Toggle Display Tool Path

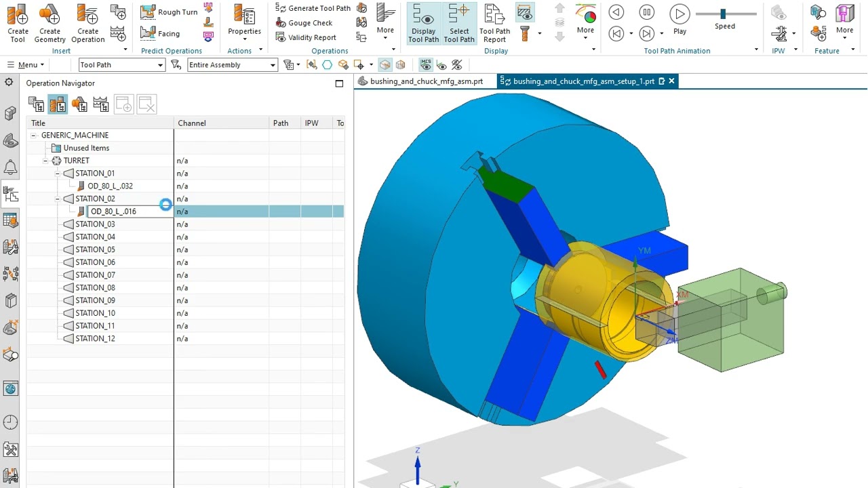(x=423, y=24)
